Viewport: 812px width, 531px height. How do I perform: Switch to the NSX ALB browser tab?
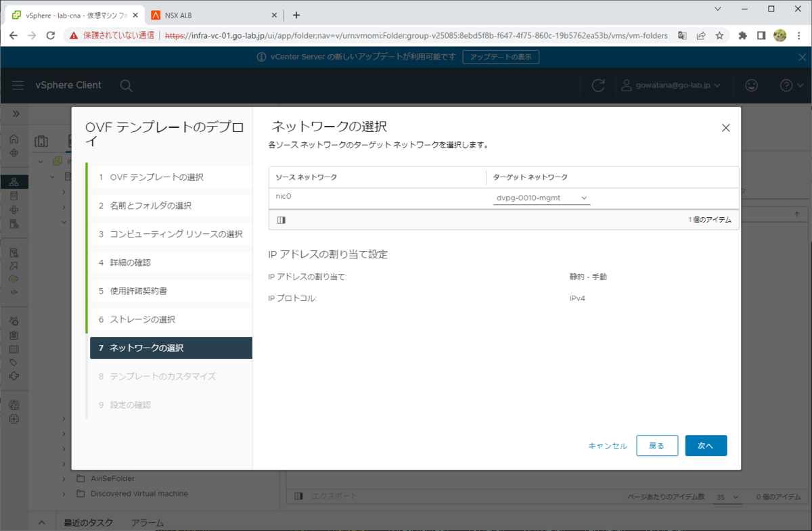tap(213, 15)
